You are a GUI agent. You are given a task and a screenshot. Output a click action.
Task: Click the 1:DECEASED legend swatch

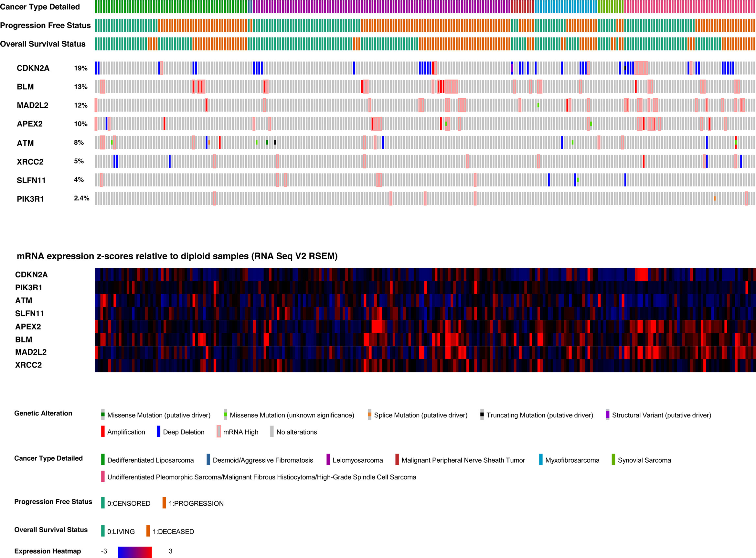pyautogui.click(x=148, y=531)
